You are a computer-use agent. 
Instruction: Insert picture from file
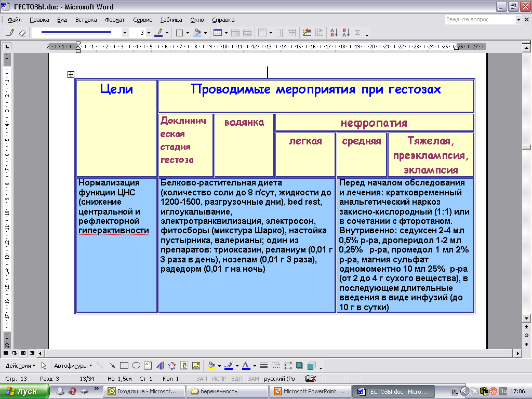196,365
